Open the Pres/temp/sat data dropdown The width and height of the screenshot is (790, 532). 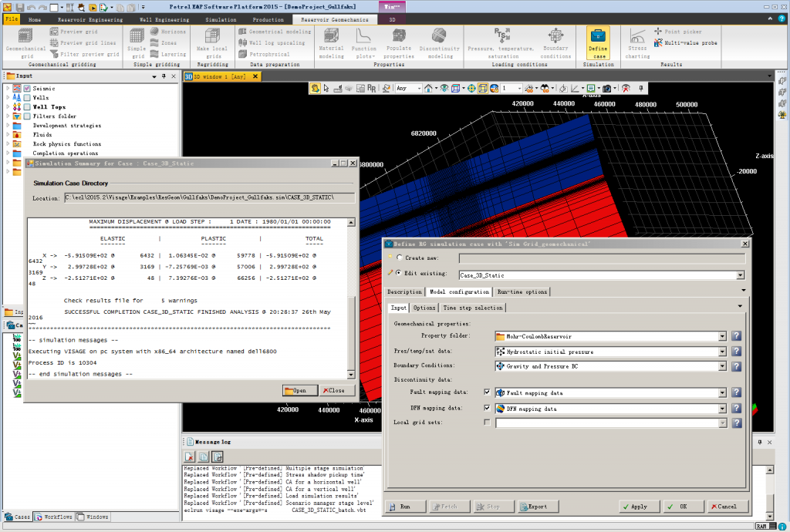[722, 352]
